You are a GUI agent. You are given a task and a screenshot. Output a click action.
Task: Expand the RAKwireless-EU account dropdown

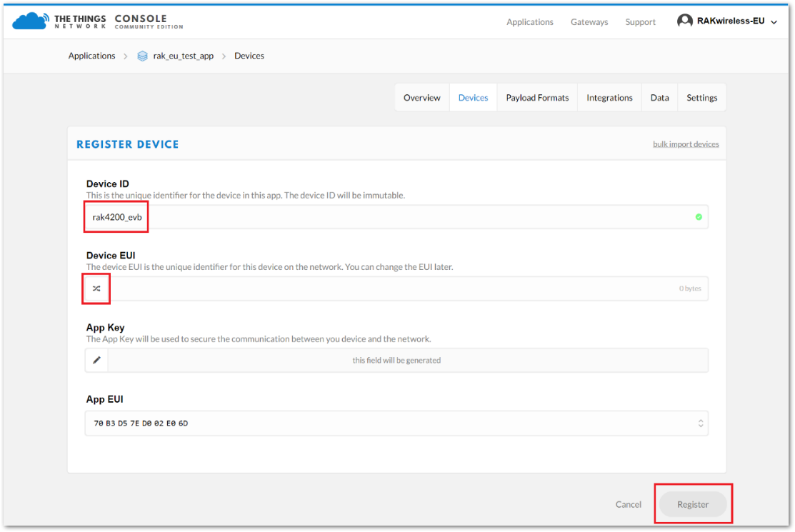point(774,22)
